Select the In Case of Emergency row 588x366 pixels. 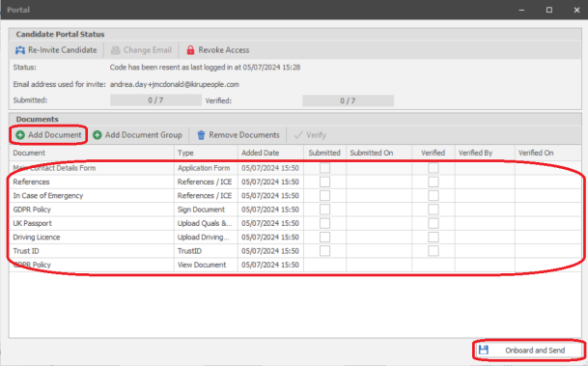(295, 196)
